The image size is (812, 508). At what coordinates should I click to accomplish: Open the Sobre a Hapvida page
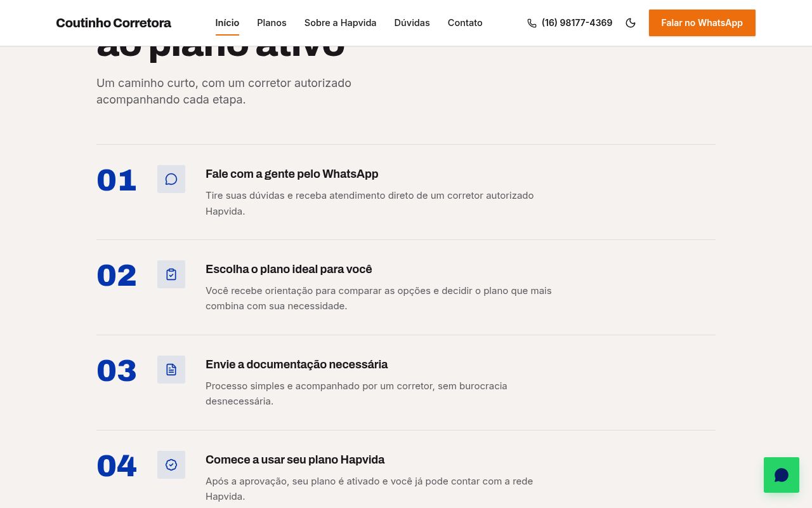[340, 23]
